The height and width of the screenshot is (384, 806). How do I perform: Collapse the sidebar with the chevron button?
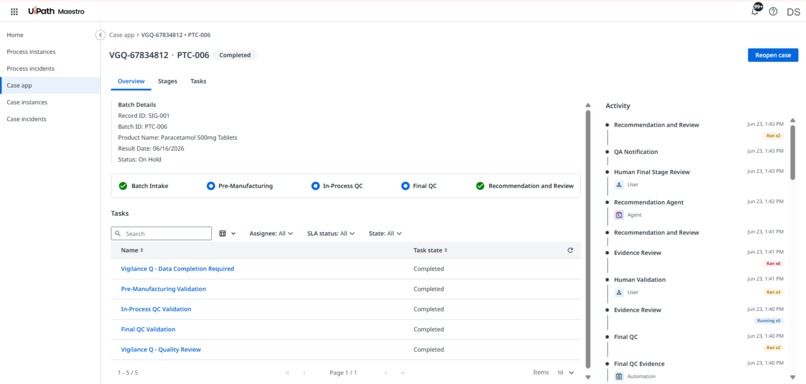pos(100,35)
